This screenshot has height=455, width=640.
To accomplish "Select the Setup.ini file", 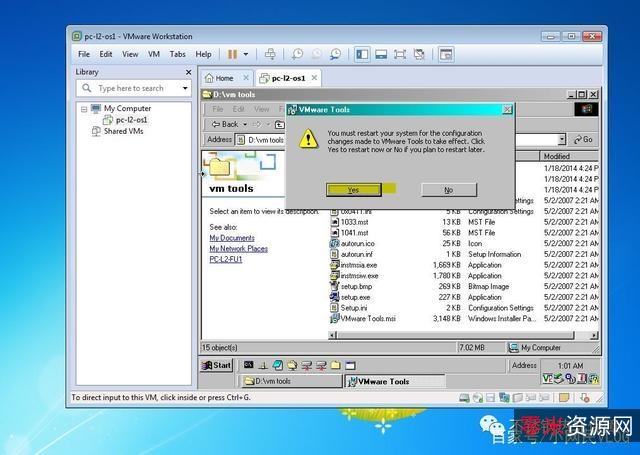I will 354,308.
